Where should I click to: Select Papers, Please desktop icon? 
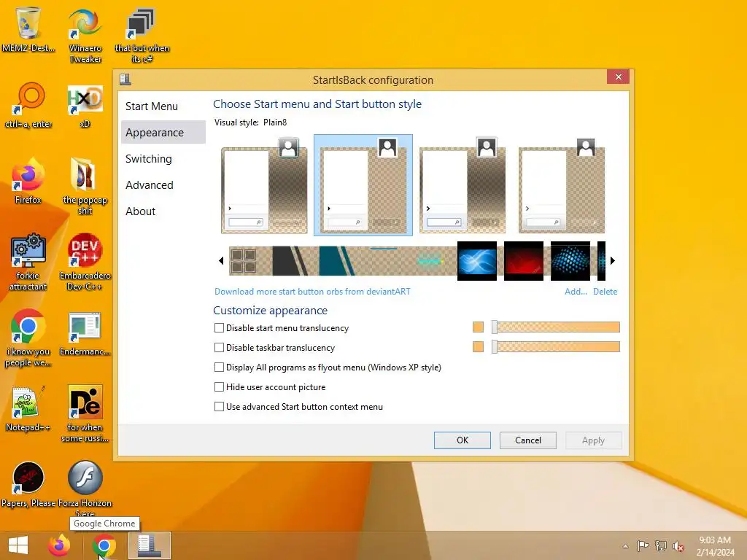point(28,484)
